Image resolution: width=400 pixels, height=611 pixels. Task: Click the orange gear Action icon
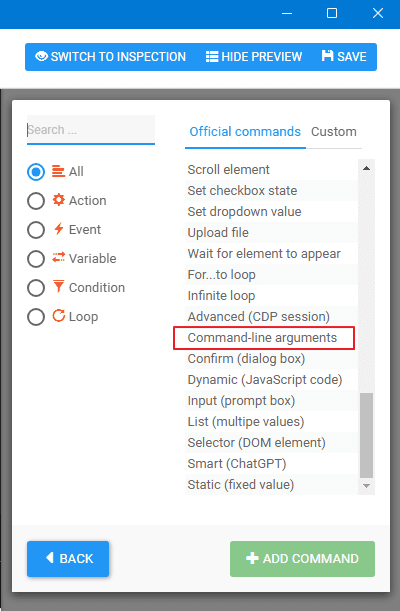click(x=59, y=200)
